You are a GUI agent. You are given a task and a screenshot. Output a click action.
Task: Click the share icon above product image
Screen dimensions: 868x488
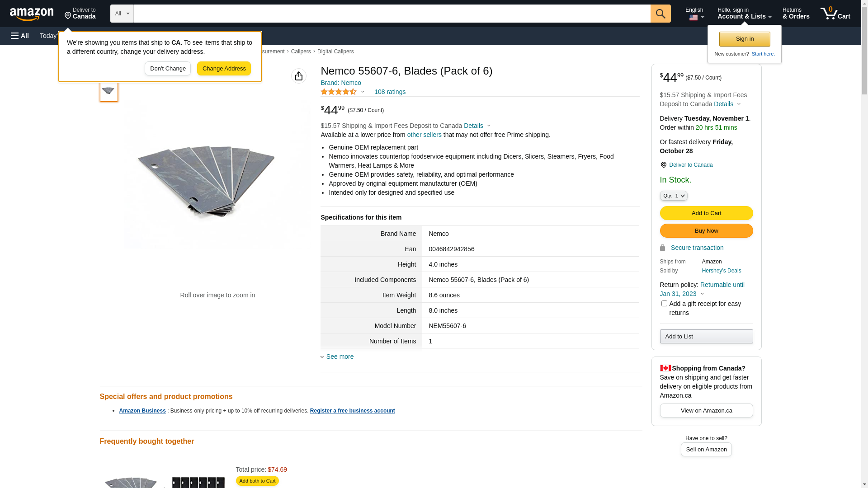(299, 76)
